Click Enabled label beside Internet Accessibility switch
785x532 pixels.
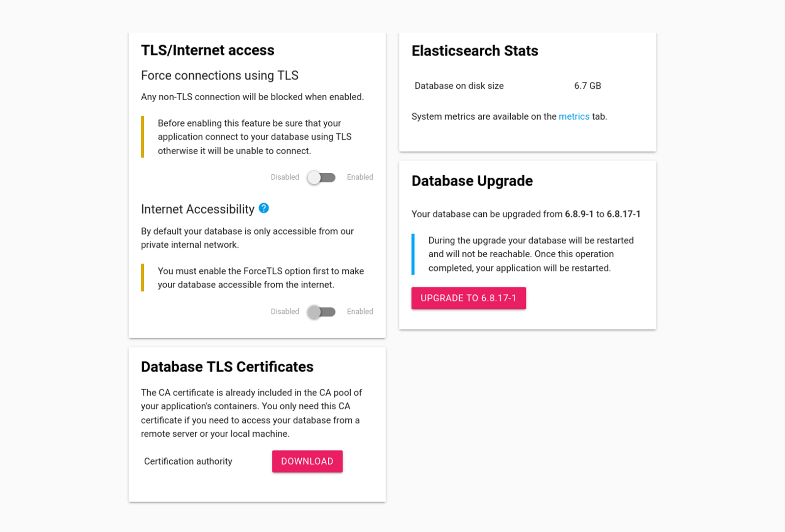[360, 312]
